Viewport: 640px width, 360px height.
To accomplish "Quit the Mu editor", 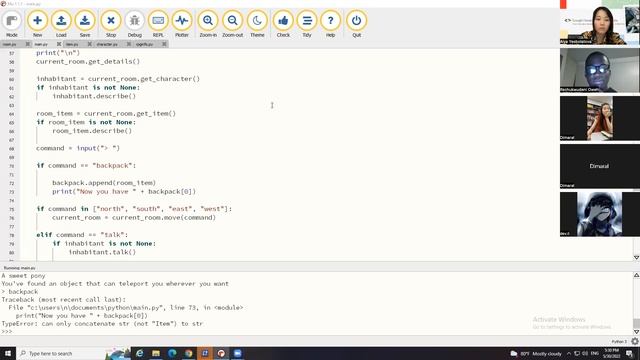I will [356, 24].
